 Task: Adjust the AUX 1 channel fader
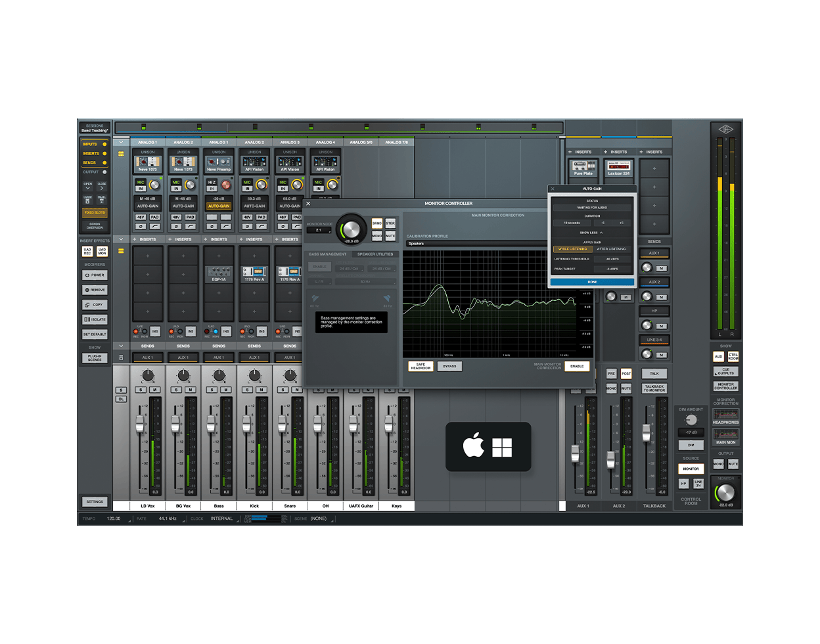pyautogui.click(x=575, y=454)
